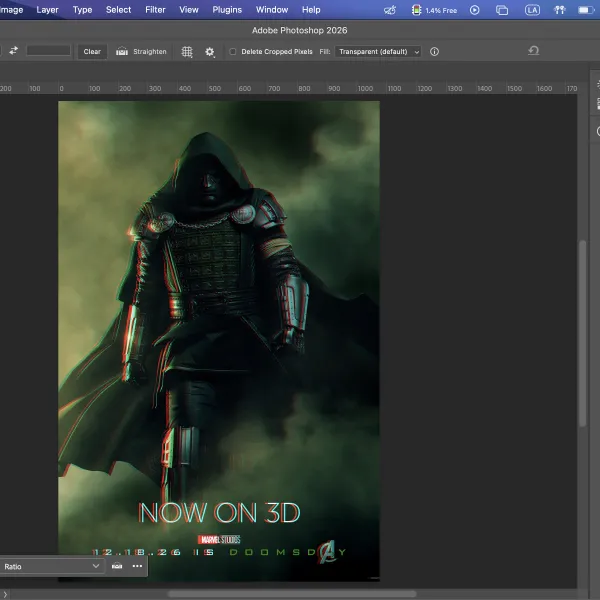
Task: Open the Image menu
Action: pyautogui.click(x=11, y=10)
